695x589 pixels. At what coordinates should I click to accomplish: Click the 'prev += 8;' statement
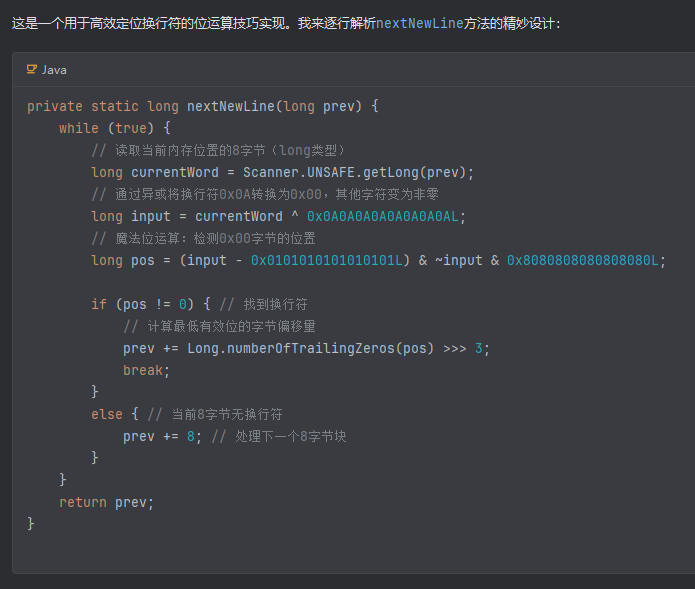coord(163,436)
